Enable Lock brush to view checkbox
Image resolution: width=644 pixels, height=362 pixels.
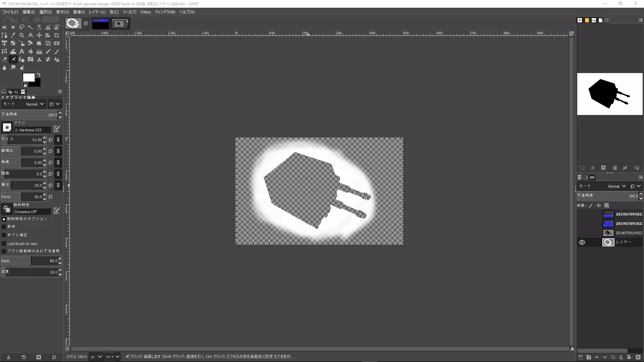click(x=4, y=244)
